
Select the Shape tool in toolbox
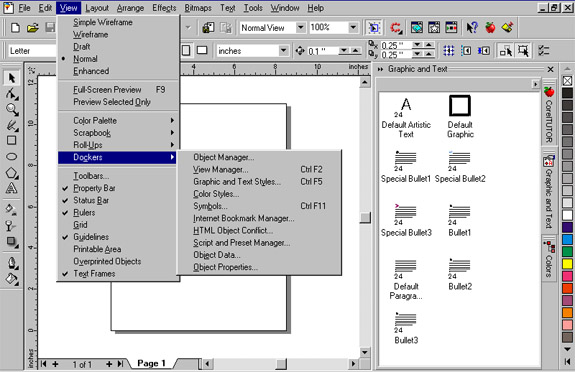pyautogui.click(x=11, y=94)
